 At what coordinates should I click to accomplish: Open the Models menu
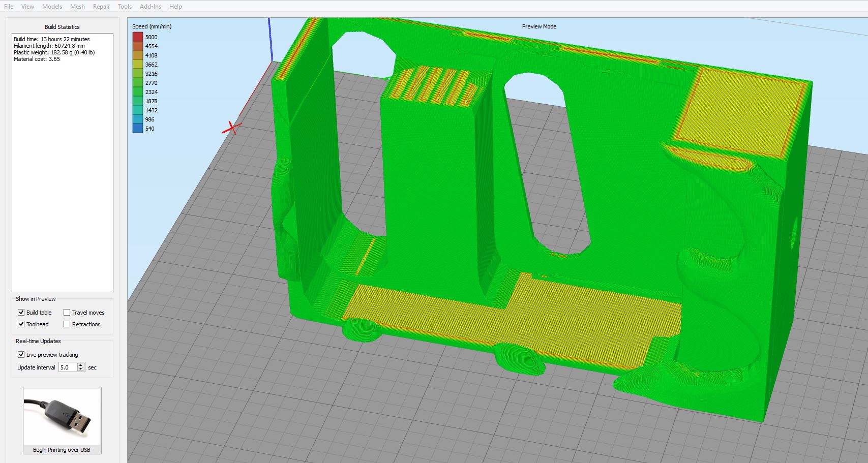[x=52, y=7]
